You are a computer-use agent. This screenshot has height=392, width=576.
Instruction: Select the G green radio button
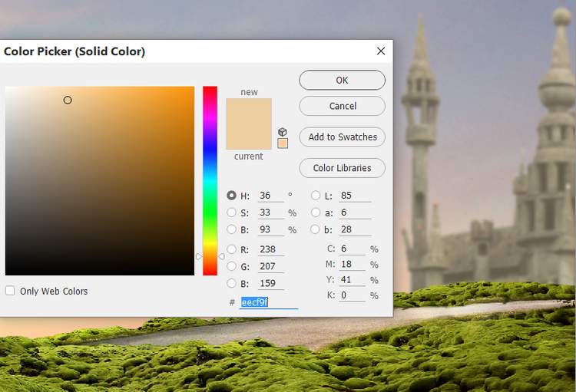click(x=232, y=266)
